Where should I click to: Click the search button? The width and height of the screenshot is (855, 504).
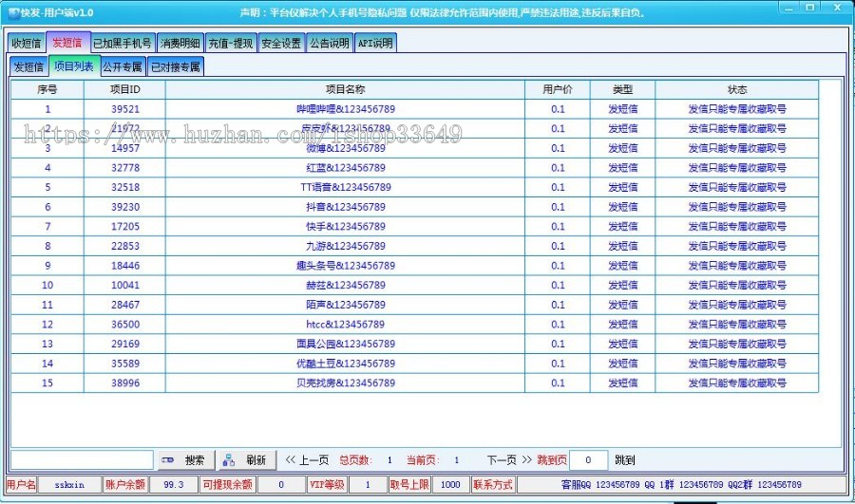pyautogui.click(x=186, y=460)
